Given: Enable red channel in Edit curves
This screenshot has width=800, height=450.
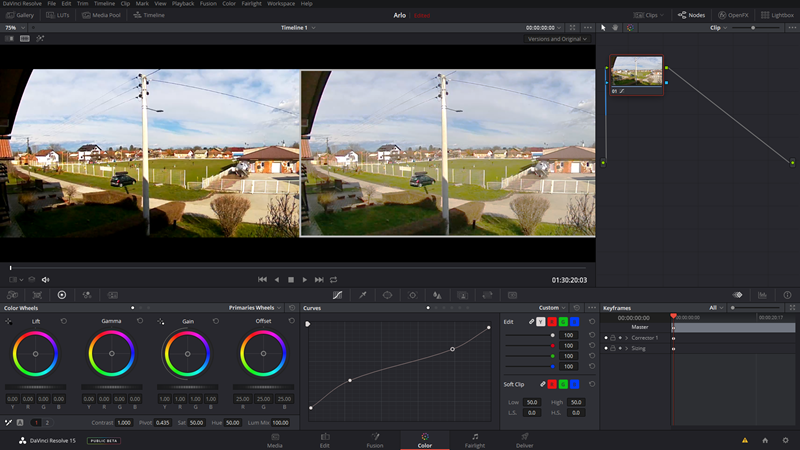Looking at the screenshot, I should (x=553, y=321).
